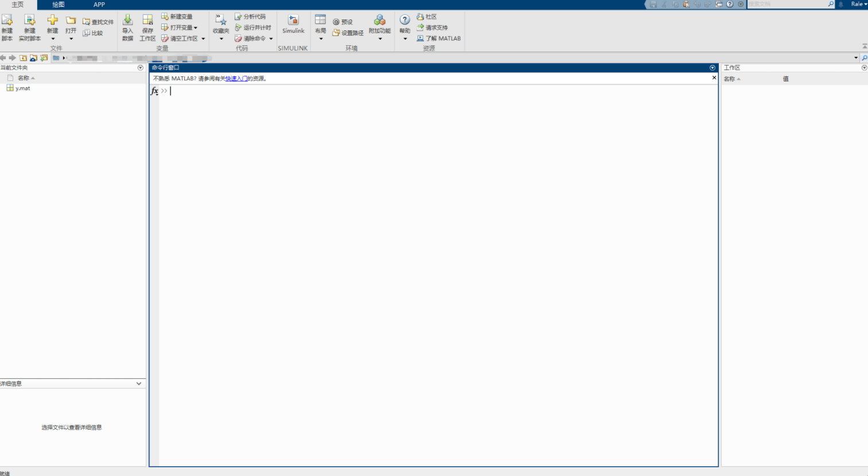The image size is (868, 476).
Task: Open 社区 (Community) link
Action: click(426, 17)
